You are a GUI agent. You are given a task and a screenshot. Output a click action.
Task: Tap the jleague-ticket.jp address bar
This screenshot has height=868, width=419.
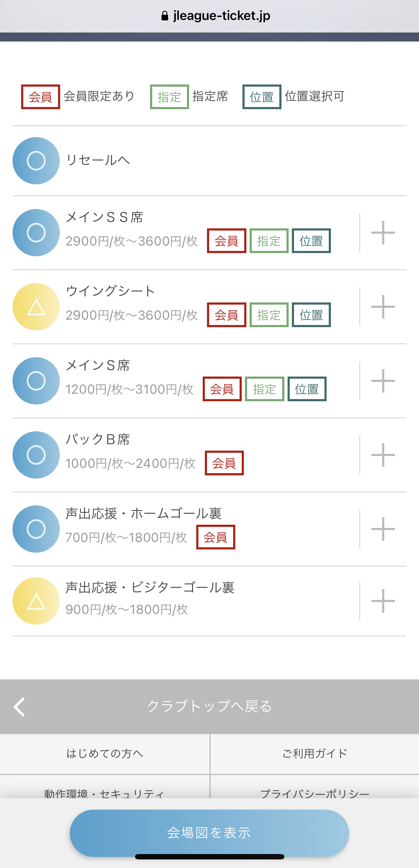216,16
